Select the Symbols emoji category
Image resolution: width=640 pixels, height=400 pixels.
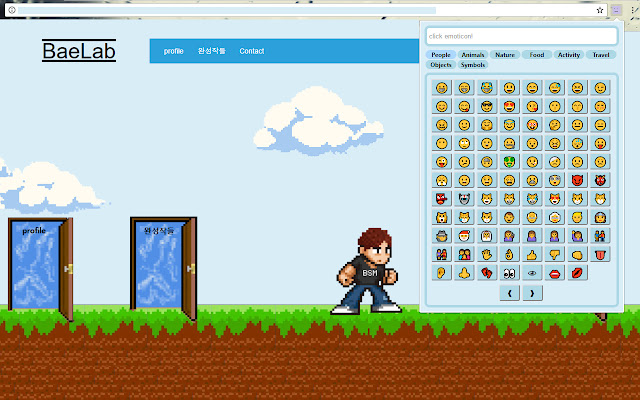[473, 65]
